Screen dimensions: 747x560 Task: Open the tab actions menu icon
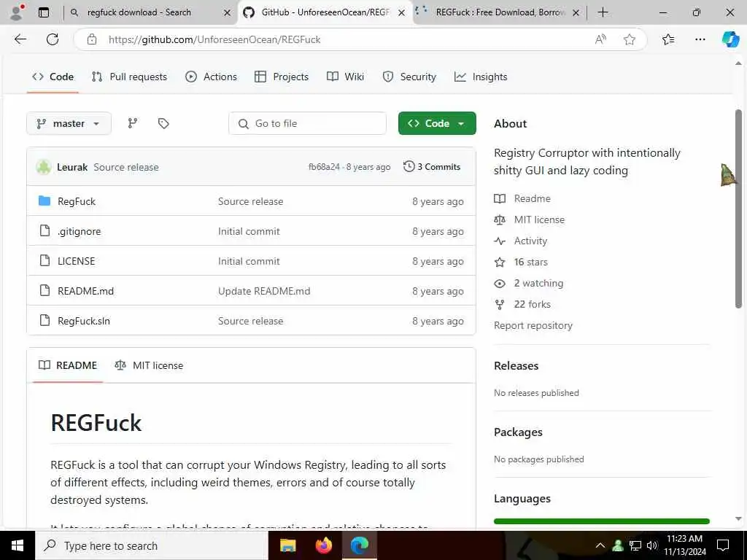pos(43,12)
